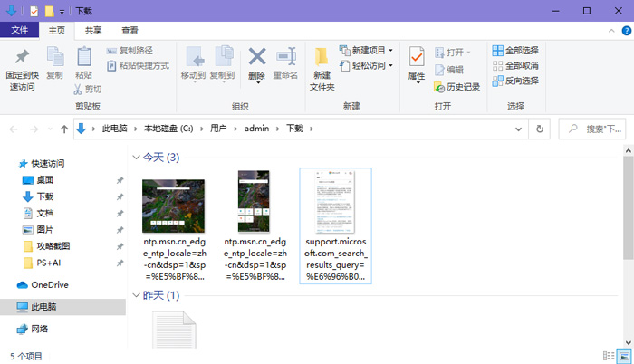The image size is (634, 364).
Task: Click the Open (打开) ribbon button
Action: (453, 53)
